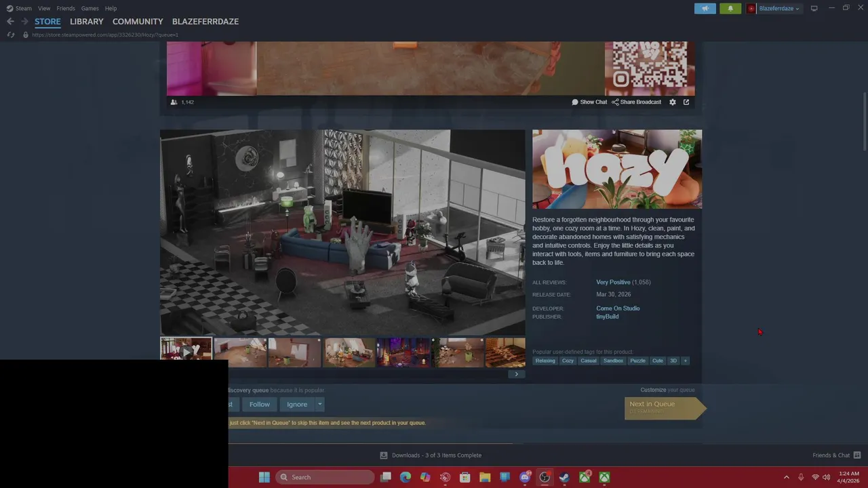Select the Sandbox tag
This screenshot has width=868, height=488.
[613, 361]
